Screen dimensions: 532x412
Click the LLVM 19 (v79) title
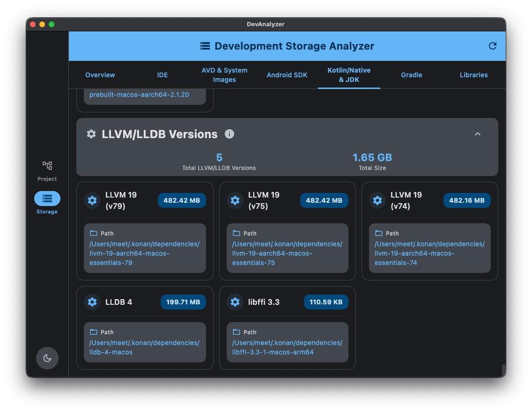[121, 200]
